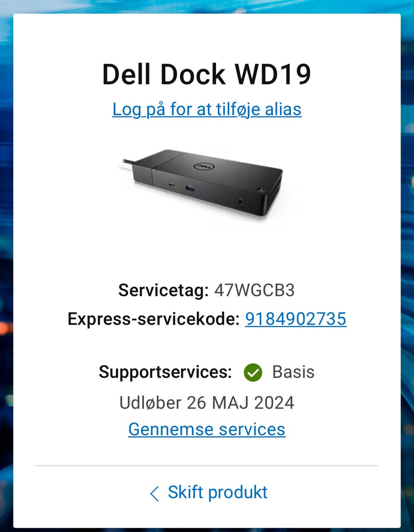Viewport: 414px width, 532px height.
Task: Click the divider line above Skift produkt
Action: 207,466
